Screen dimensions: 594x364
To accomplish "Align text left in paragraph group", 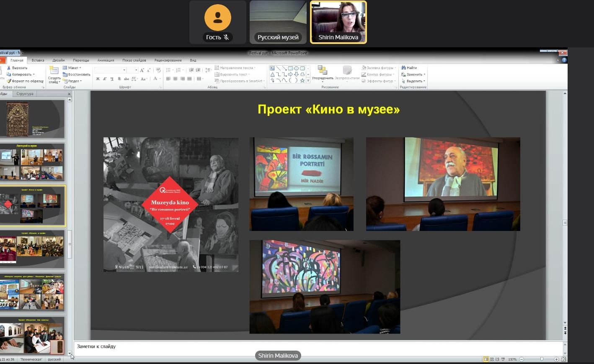I will click(x=168, y=79).
